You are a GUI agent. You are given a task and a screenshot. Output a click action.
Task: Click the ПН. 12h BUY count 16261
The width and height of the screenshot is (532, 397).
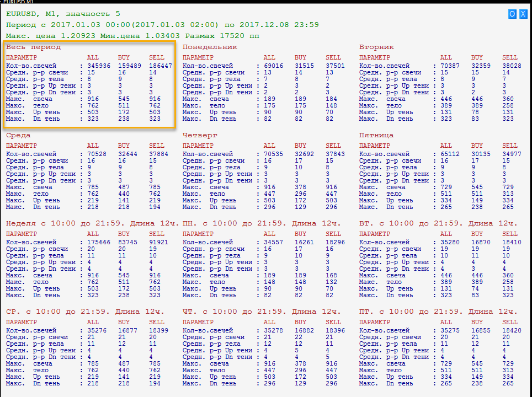[x=304, y=242]
